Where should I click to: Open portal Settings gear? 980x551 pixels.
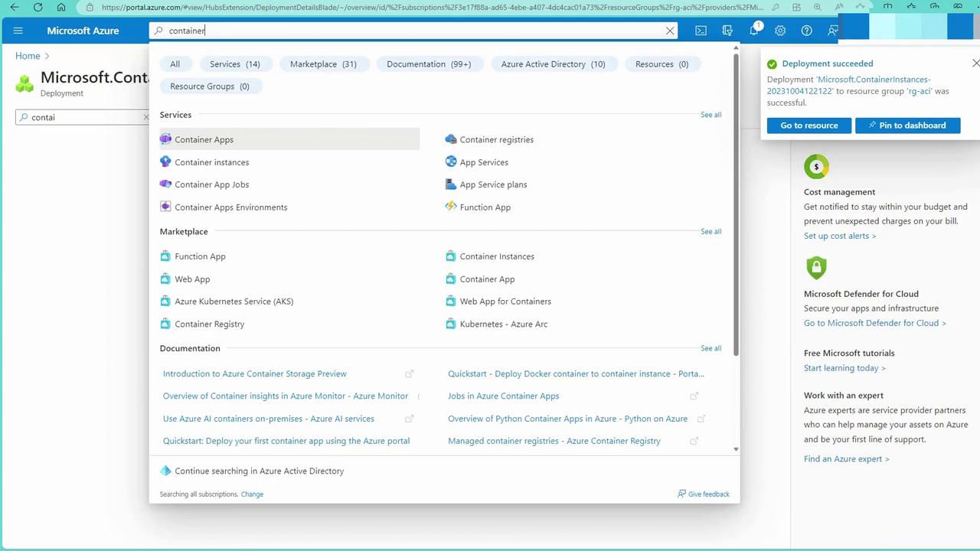tap(780, 31)
